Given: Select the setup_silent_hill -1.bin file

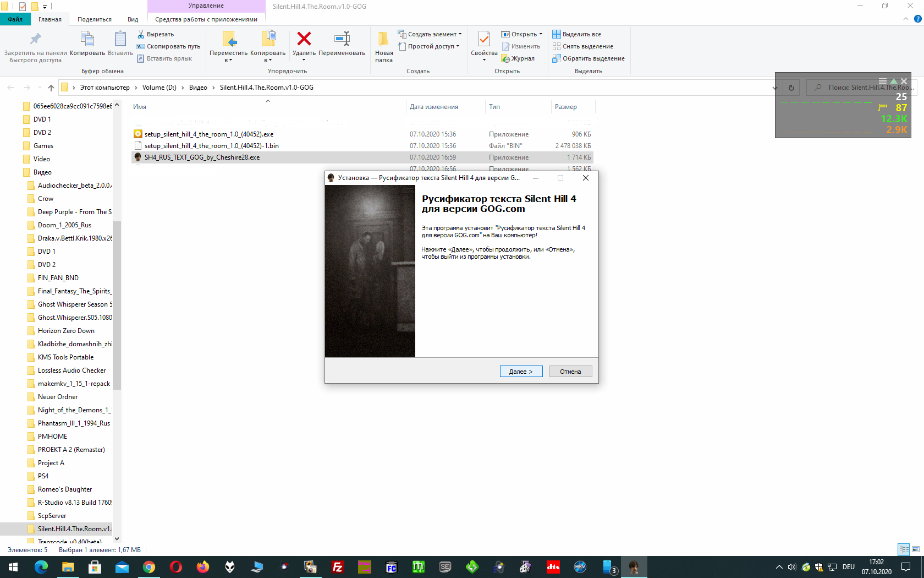Looking at the screenshot, I should tap(362, 146).
